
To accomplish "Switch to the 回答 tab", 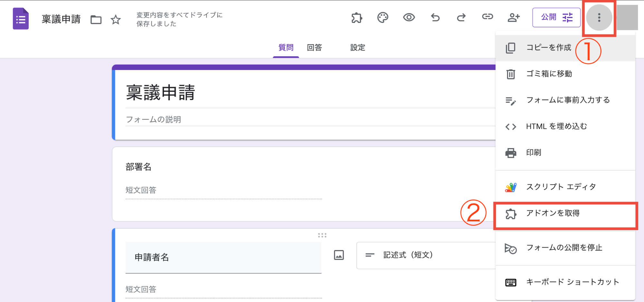I will pyautogui.click(x=314, y=48).
